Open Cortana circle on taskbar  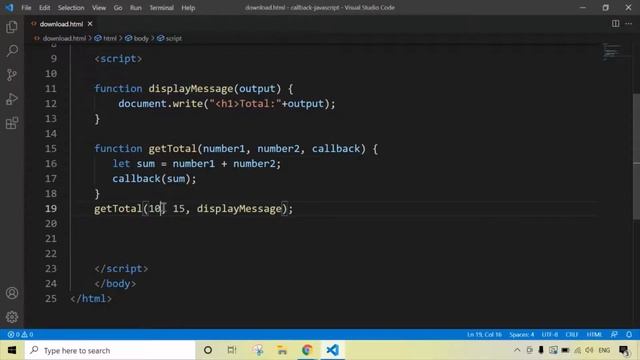[208, 350]
